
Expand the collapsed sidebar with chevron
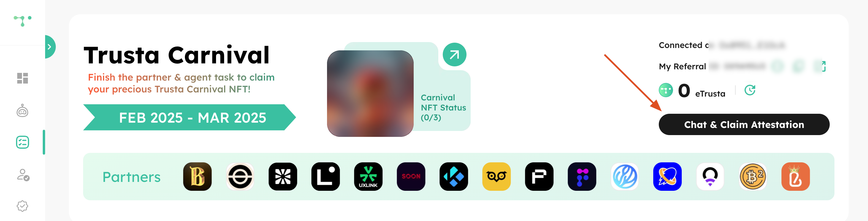pos(50,47)
